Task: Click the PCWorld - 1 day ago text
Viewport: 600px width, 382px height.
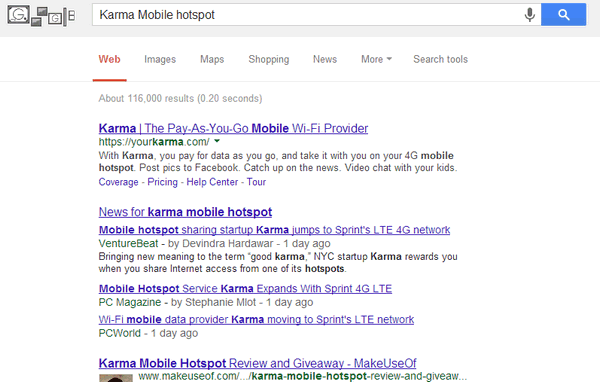Action: [x=148, y=333]
